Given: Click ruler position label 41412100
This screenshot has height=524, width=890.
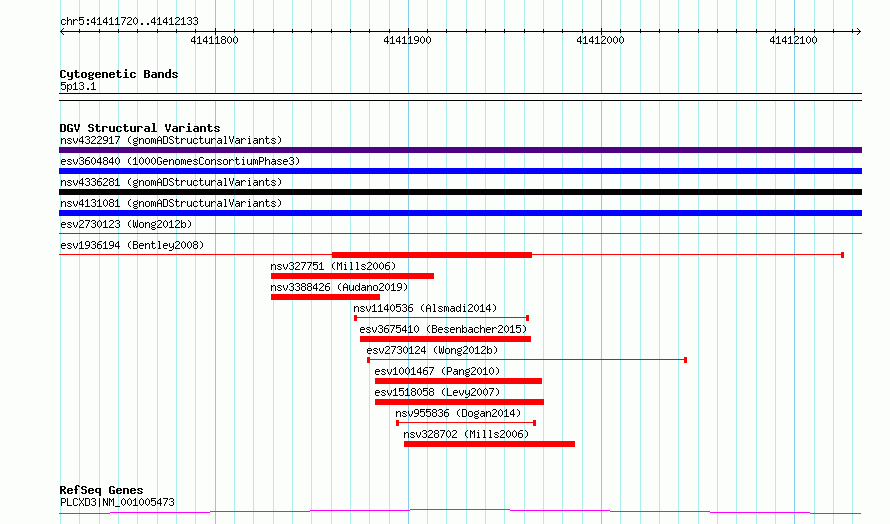Looking at the screenshot, I should click(x=794, y=40).
